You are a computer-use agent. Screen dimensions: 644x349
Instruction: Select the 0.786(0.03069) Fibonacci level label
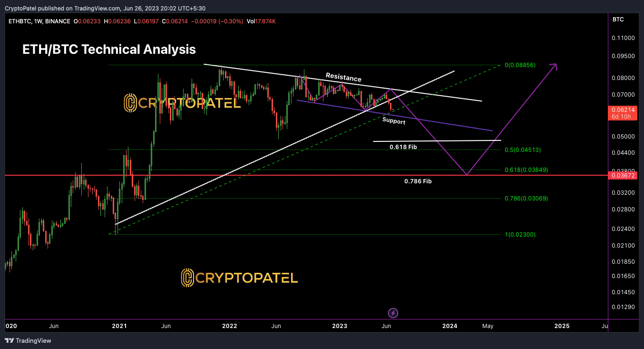526,198
